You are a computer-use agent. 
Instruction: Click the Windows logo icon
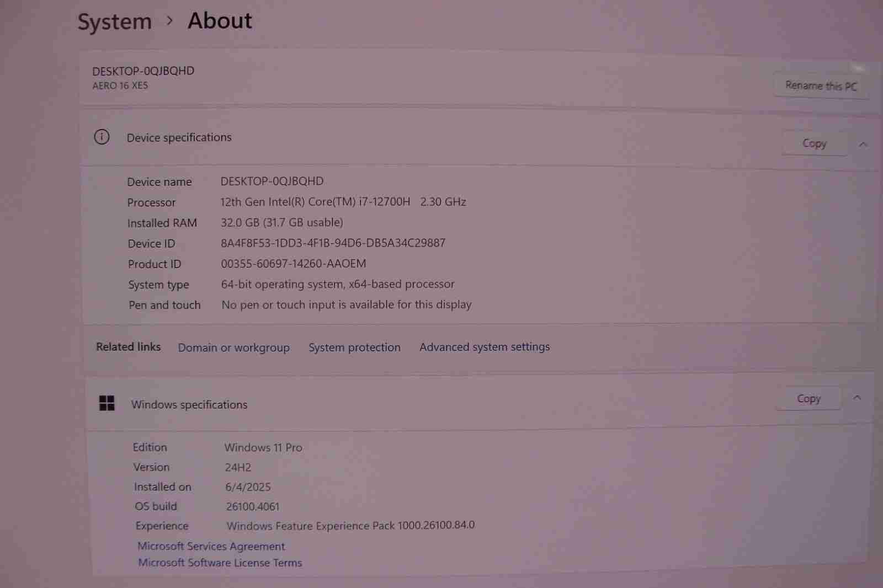tap(107, 403)
